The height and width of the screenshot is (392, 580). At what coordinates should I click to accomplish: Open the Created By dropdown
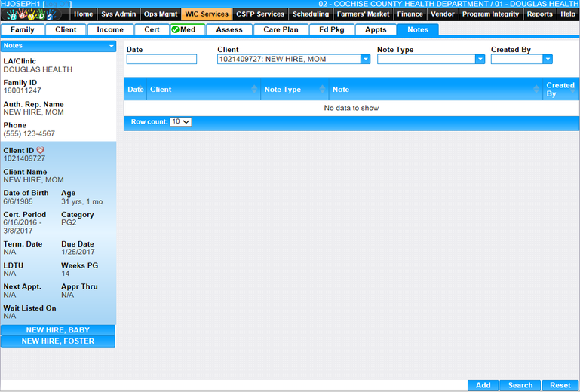click(x=547, y=60)
